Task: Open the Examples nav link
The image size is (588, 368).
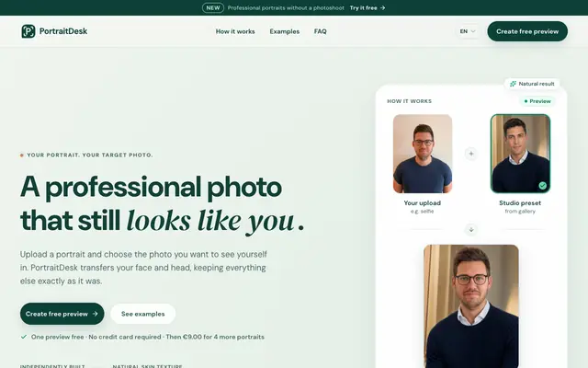Action: pyautogui.click(x=285, y=31)
